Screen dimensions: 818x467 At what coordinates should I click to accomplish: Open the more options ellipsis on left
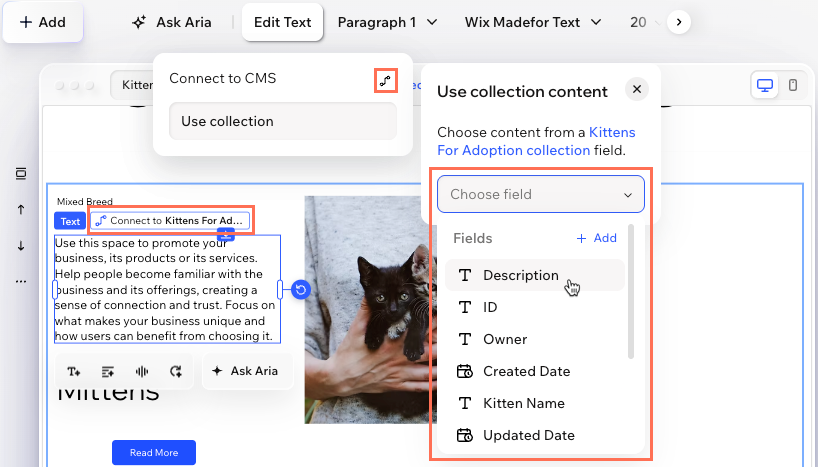(x=21, y=281)
